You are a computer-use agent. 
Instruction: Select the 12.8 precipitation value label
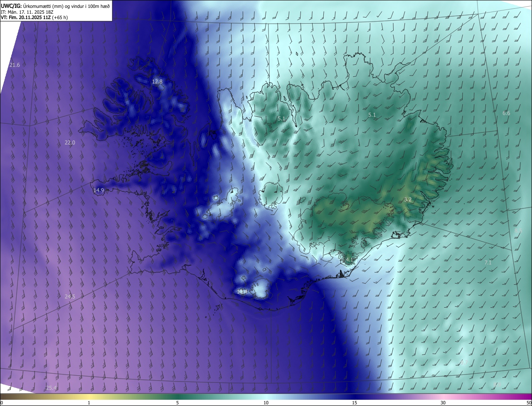tap(157, 81)
